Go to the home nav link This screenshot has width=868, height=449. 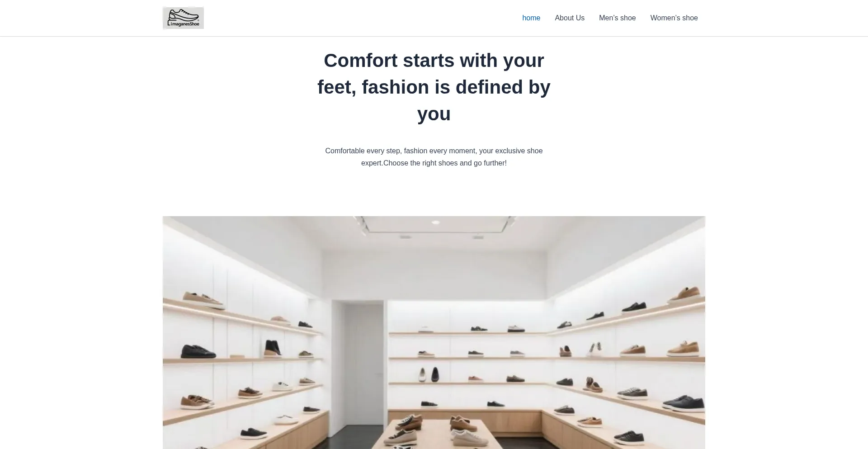[531, 18]
